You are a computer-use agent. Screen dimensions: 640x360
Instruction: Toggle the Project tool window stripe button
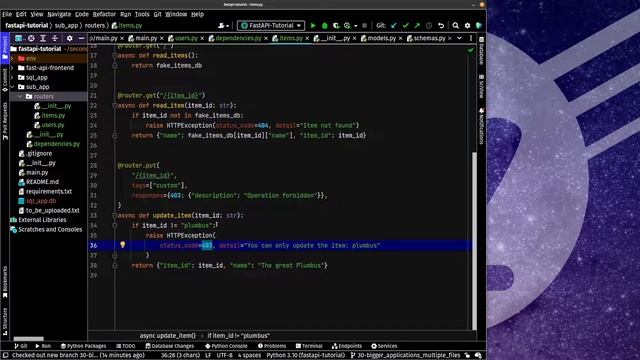[x=5, y=48]
